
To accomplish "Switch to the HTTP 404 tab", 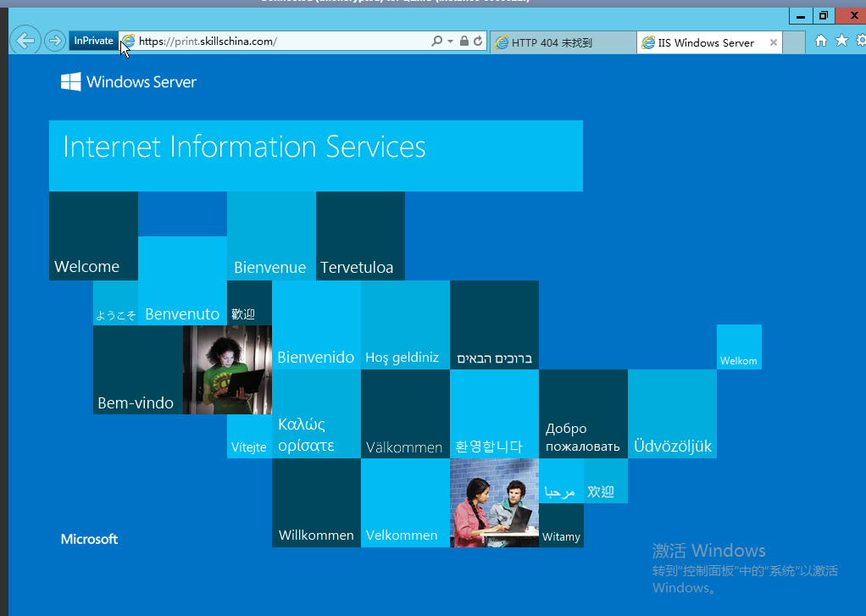I will (563, 42).
